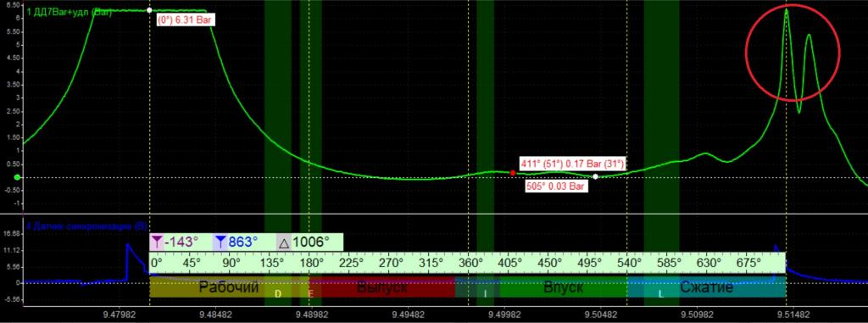This screenshot has width=868, height=323.
Task: Click the I marker label in the overlap zone
Action: (486, 293)
